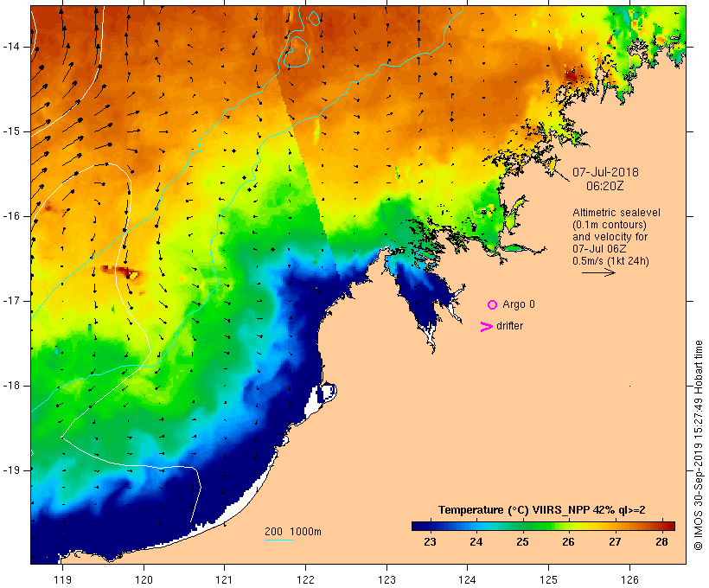Click the 0.5m/s velocity scale arrow
This screenshot has width=709, height=588.
click(598, 272)
